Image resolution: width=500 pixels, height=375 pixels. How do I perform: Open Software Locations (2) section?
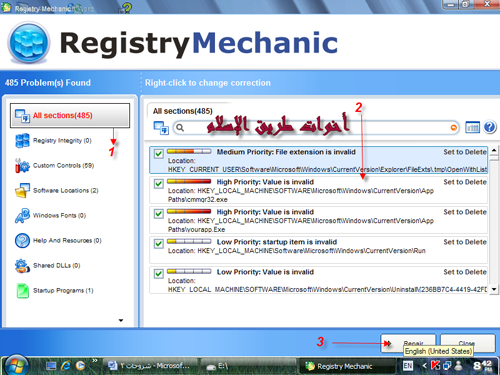(x=65, y=190)
